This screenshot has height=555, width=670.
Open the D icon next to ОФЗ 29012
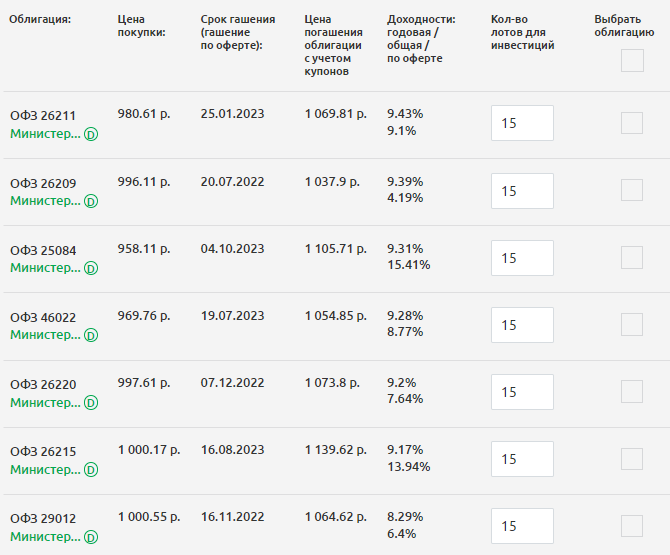(x=91, y=536)
